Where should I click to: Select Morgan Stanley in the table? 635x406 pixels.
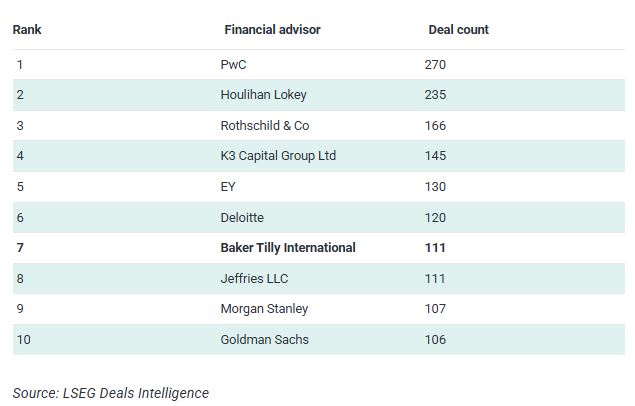pos(264,309)
